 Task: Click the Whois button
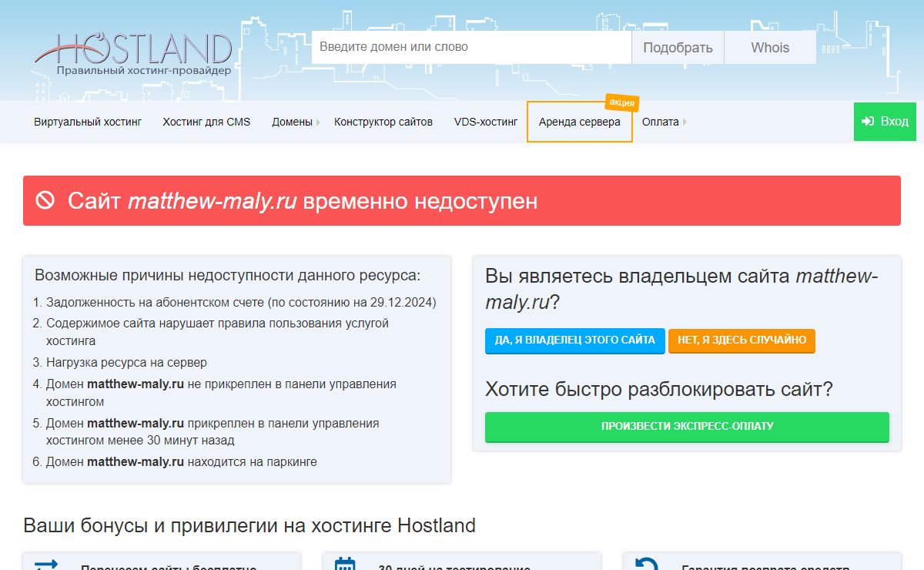770,47
